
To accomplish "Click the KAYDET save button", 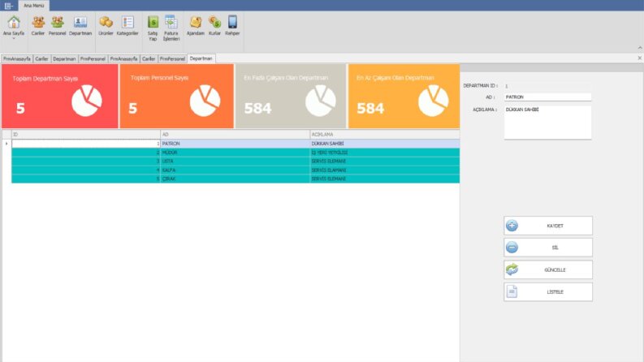I will [548, 226].
